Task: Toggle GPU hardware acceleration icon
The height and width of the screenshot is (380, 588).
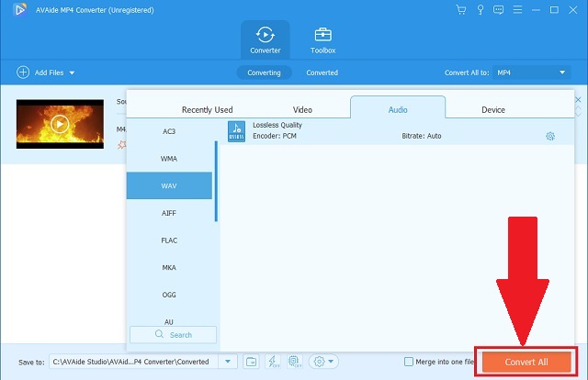Action: [294, 362]
